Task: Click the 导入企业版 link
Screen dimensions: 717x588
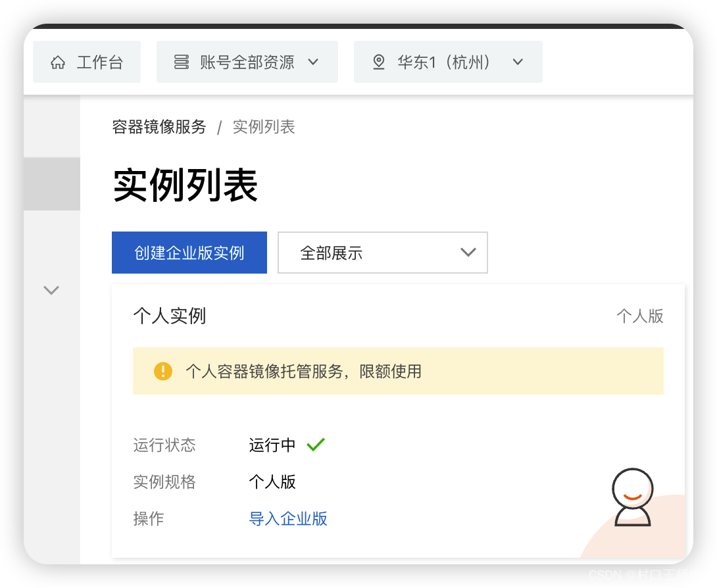Action: click(288, 518)
